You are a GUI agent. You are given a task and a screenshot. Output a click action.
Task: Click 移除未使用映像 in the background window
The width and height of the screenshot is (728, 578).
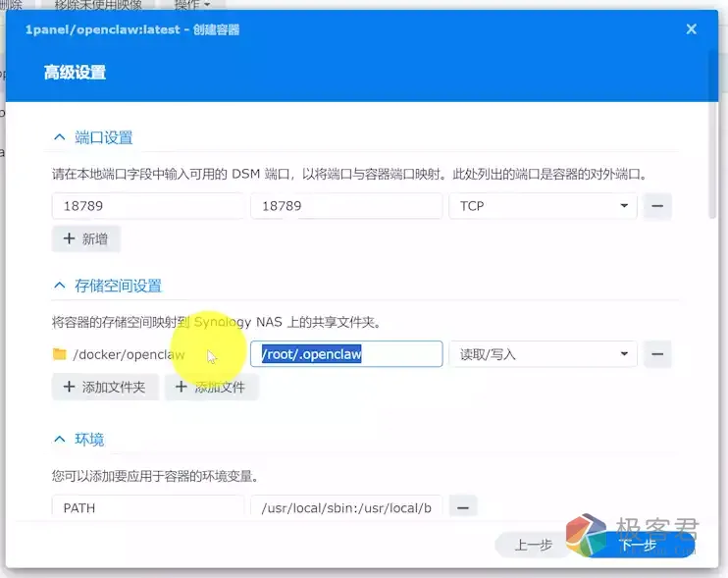tap(98, 5)
